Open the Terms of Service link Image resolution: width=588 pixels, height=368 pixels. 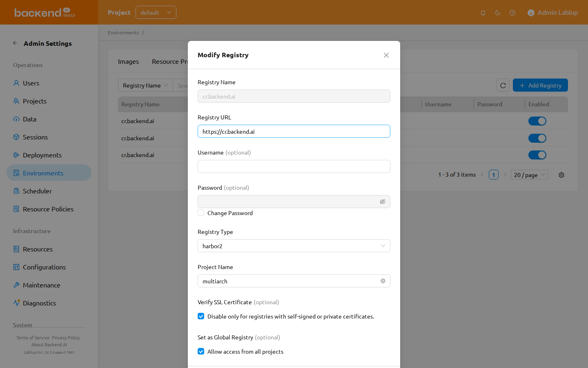pos(33,338)
